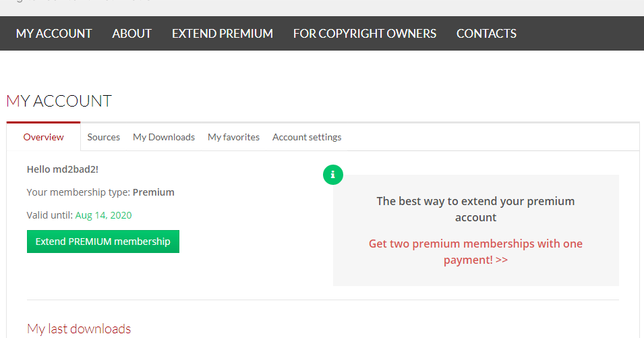Viewport: 644px width, 338px height.
Task: Click the green info icon
Action: [x=333, y=175]
